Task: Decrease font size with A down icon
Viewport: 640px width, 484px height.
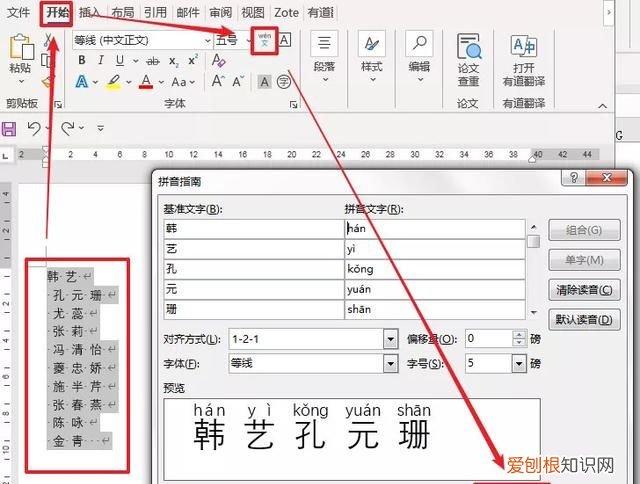Action: click(238, 81)
